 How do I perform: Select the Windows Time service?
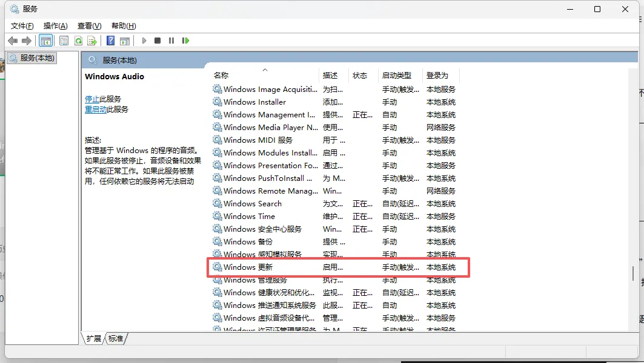(x=334, y=217)
